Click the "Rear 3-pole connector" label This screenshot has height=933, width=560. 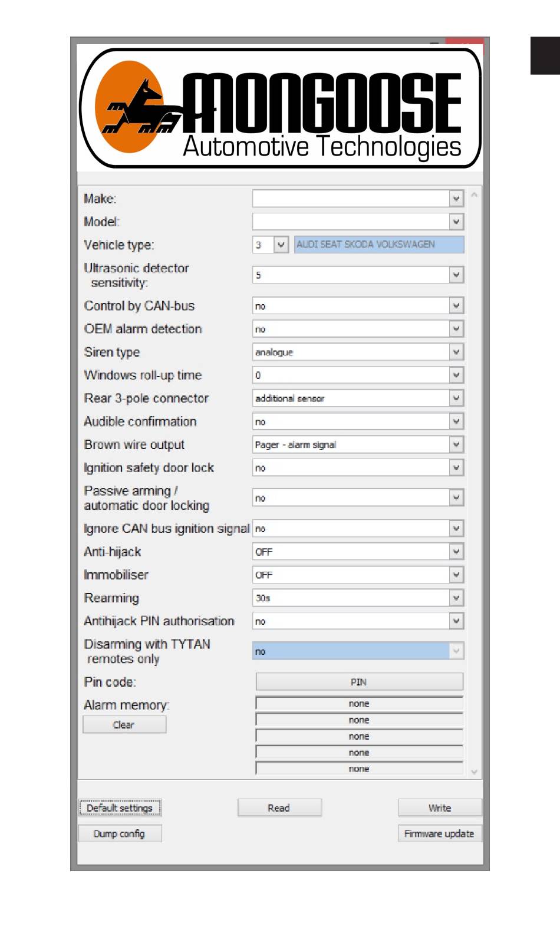tap(147, 398)
